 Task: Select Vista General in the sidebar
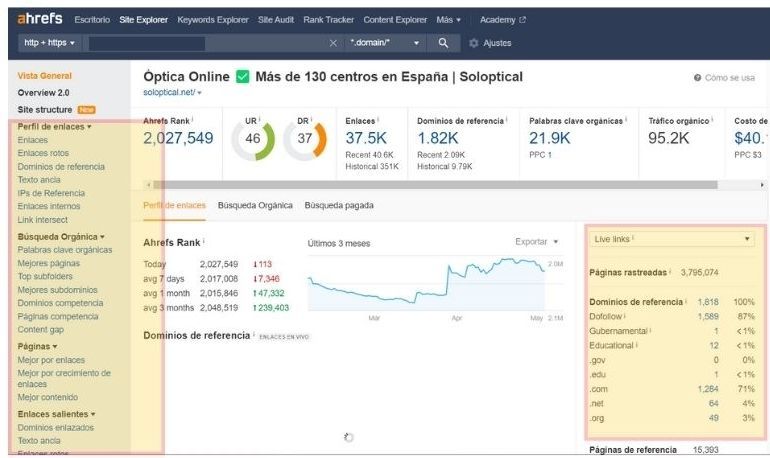[45, 76]
